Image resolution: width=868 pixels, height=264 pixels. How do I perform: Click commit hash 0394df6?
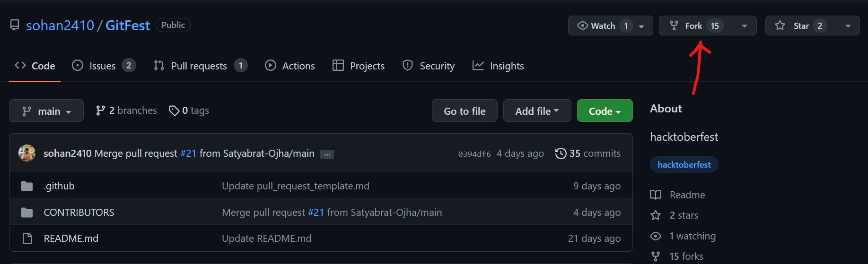[474, 154]
